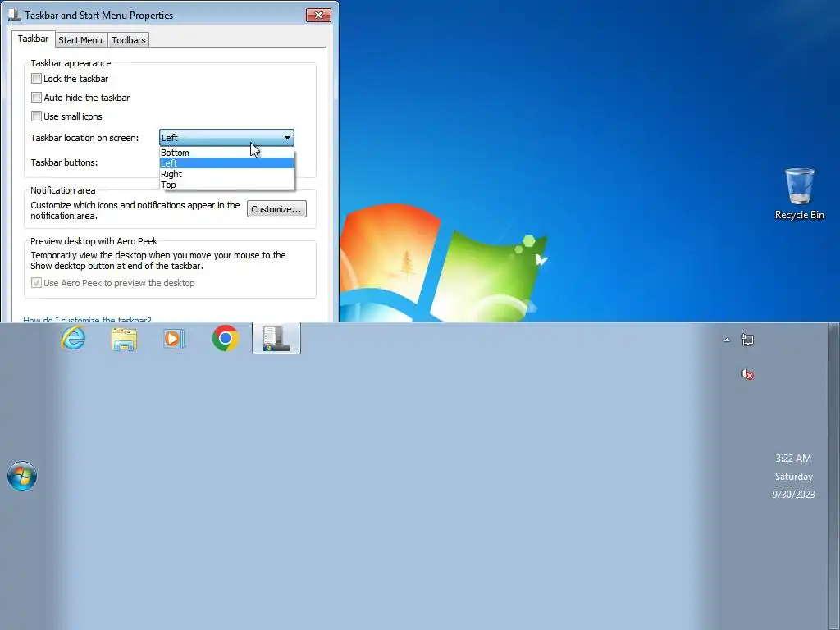Select the Taskbar Properties taskbar button

(276, 338)
